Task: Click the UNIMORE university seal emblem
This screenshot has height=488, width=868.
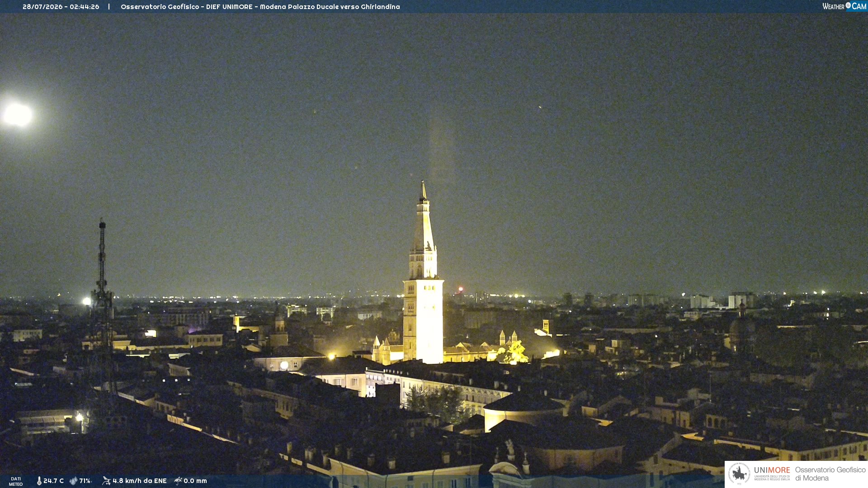Action: coord(739,474)
